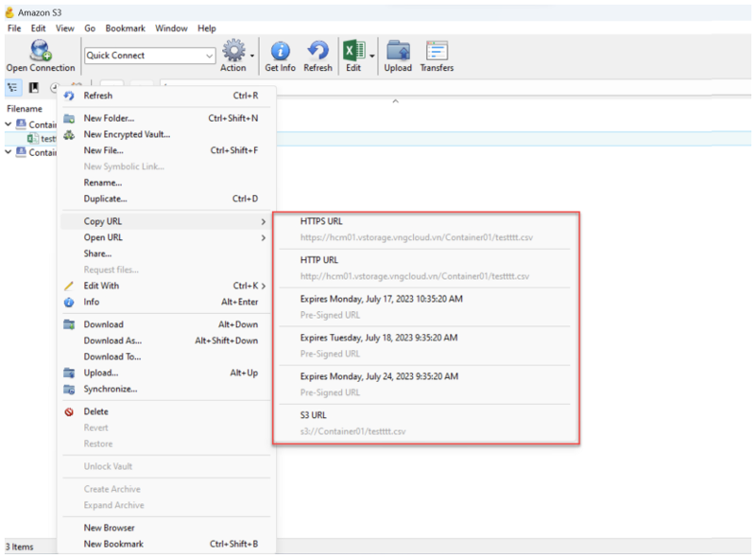
Task: Copy the HTTPS URL option
Action: pyautogui.click(x=321, y=221)
